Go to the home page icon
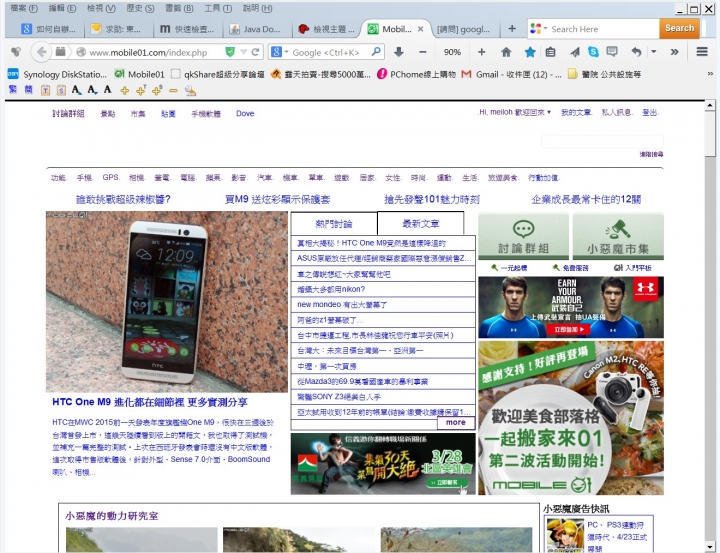 coord(506,52)
